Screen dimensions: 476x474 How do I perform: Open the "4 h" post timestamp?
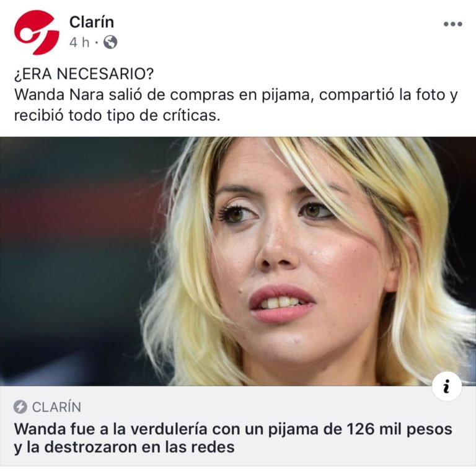click(x=79, y=43)
